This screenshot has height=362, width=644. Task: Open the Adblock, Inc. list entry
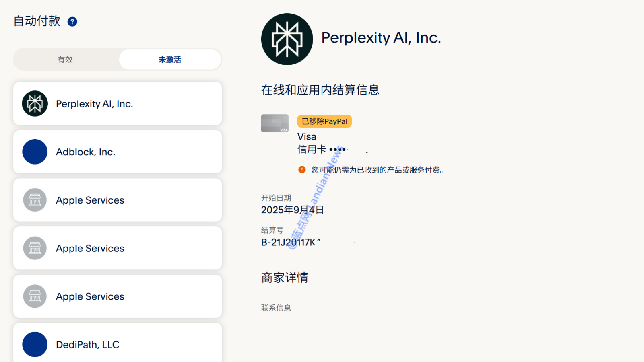click(118, 152)
